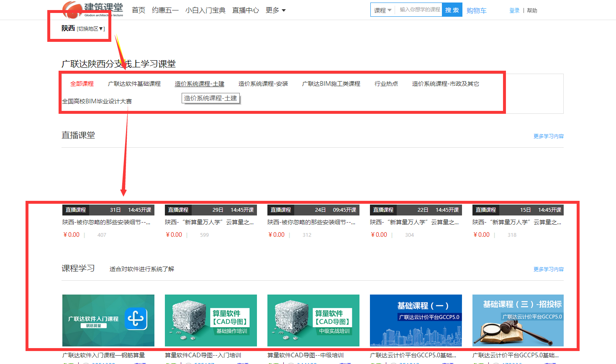Select the 行业热点 category
616x364 pixels.
386,84
